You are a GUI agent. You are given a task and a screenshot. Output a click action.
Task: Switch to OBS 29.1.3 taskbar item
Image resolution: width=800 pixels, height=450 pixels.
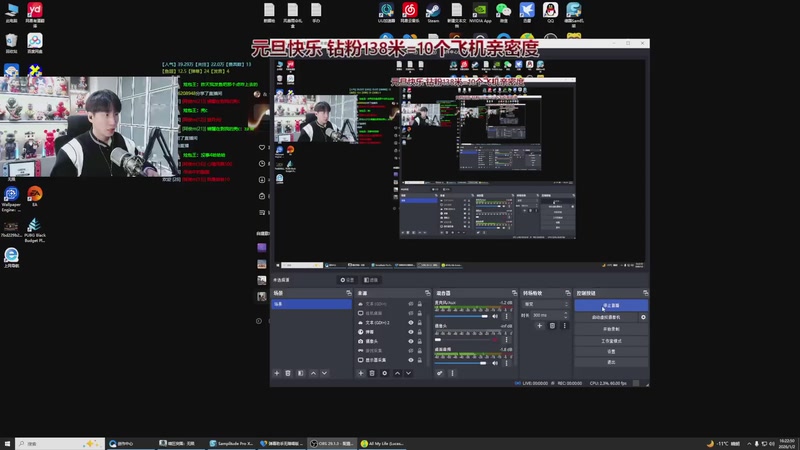click(332, 443)
